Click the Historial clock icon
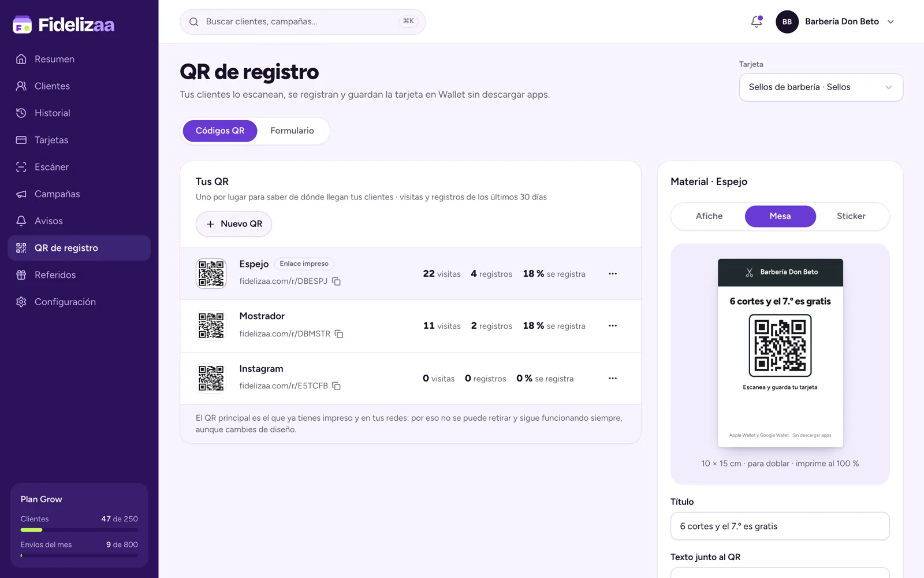 click(x=21, y=113)
